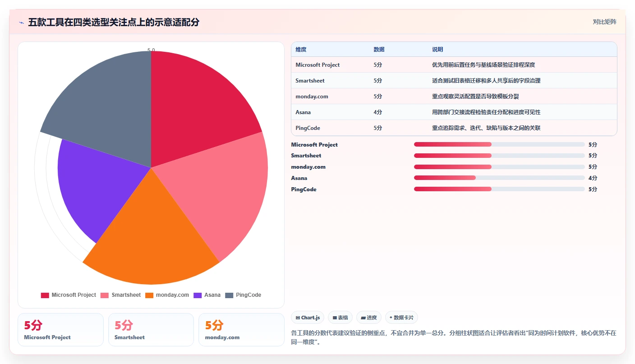Click the 维度 column header
Image resolution: width=635 pixels, height=364 pixels.
pyautogui.click(x=301, y=50)
